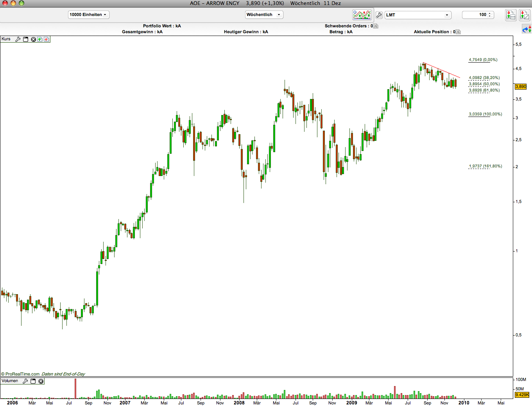Maximize the Volumen panel
Image resolution: width=532 pixels, height=406 pixels.
pos(33,381)
